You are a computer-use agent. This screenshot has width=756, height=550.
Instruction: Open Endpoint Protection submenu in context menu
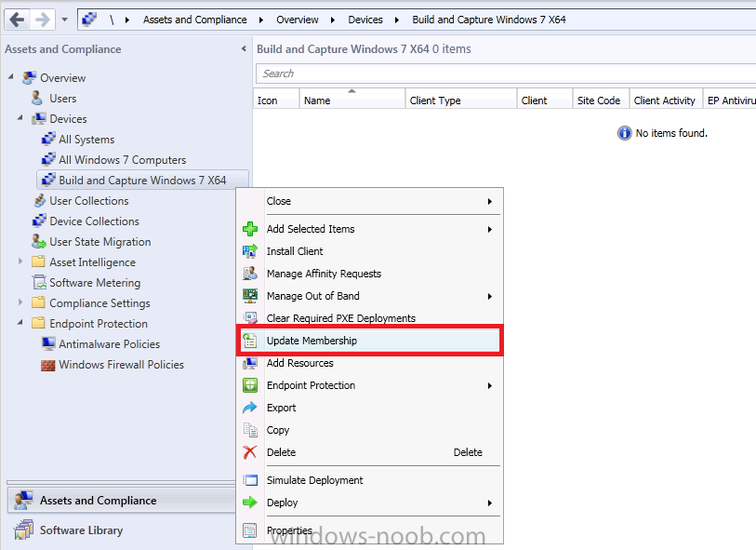pyautogui.click(x=370, y=385)
